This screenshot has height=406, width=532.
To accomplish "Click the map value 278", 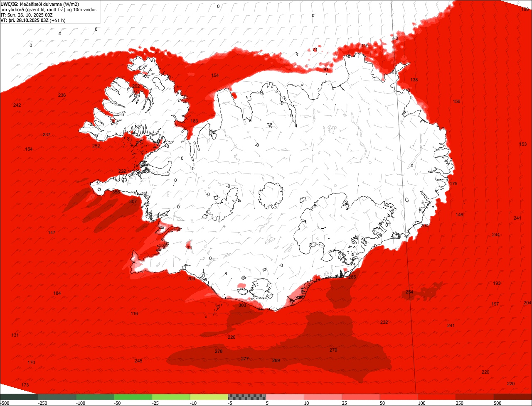I will pos(219,351).
